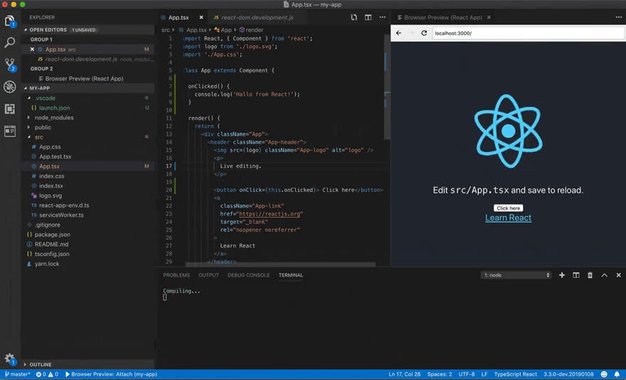Click errors and warnings count in status bar
The image size is (626, 380).
point(47,374)
